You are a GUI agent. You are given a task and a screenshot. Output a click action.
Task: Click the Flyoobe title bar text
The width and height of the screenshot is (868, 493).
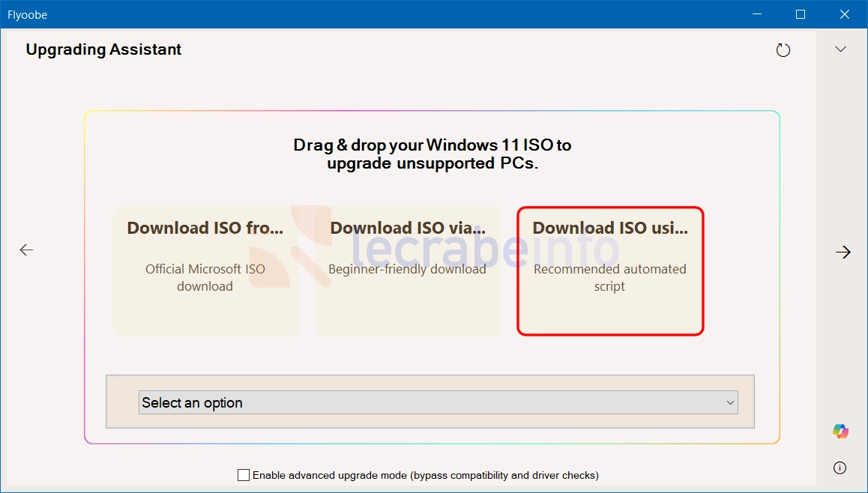pos(28,15)
